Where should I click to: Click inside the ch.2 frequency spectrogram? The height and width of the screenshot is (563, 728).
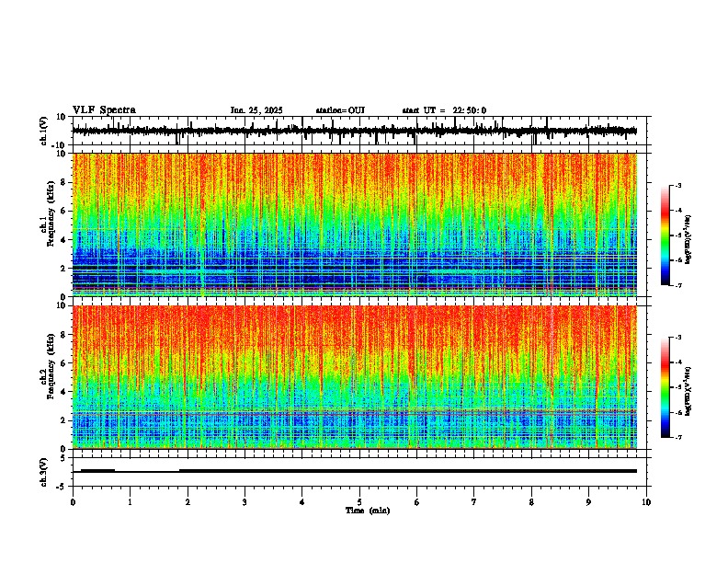(x=354, y=377)
